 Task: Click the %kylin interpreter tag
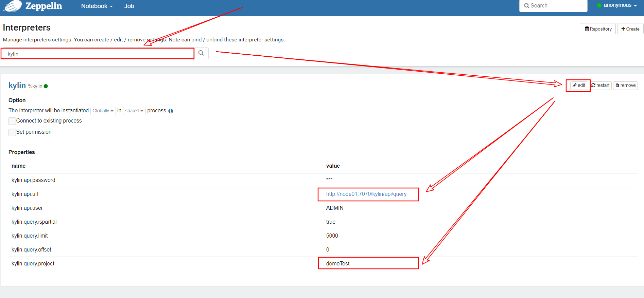point(35,86)
